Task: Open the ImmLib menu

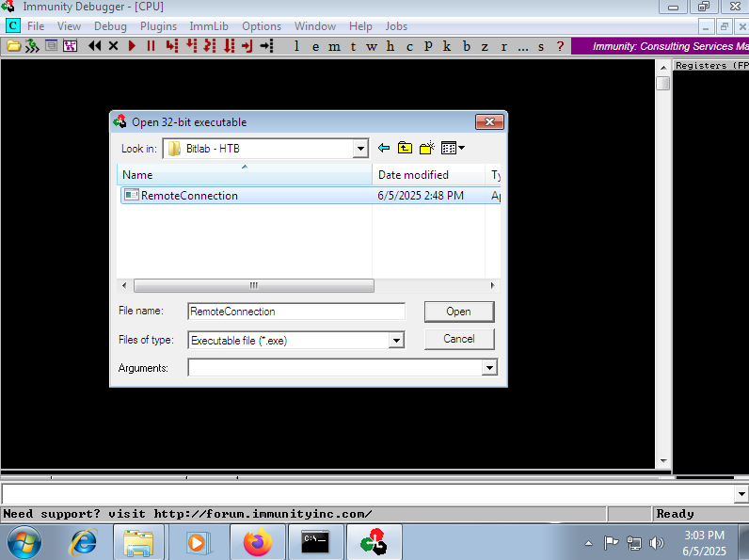Action: pyautogui.click(x=209, y=26)
